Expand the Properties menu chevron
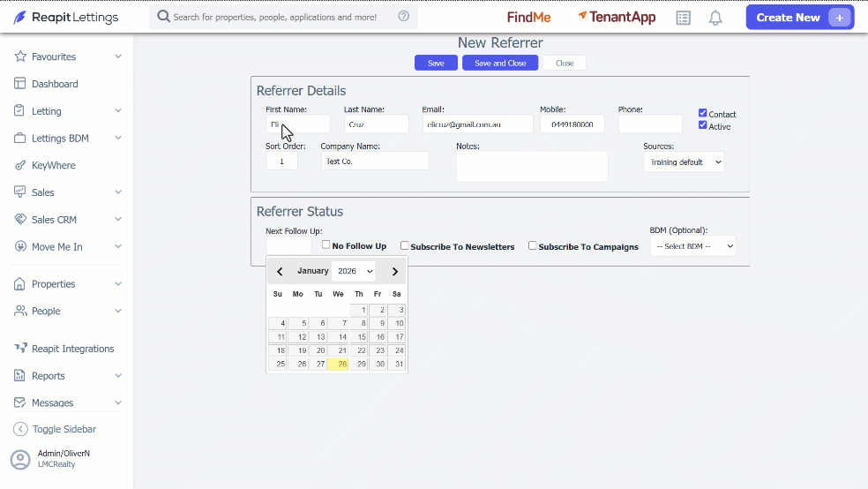This screenshot has width=868, height=489. point(118,283)
